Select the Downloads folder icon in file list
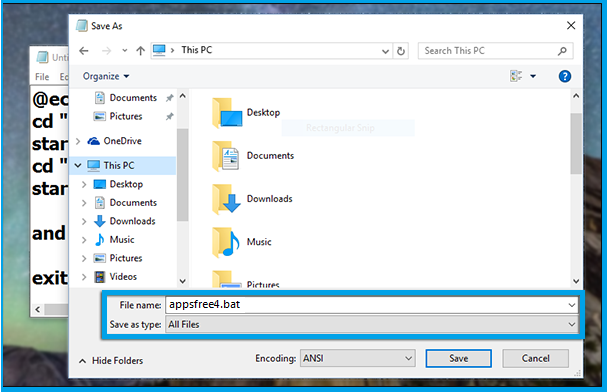 click(226, 199)
